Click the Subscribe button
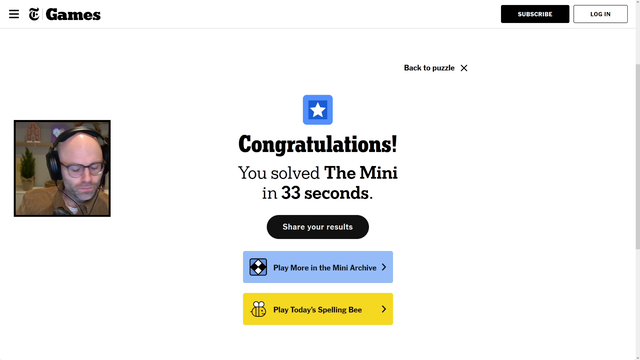 coord(535,14)
